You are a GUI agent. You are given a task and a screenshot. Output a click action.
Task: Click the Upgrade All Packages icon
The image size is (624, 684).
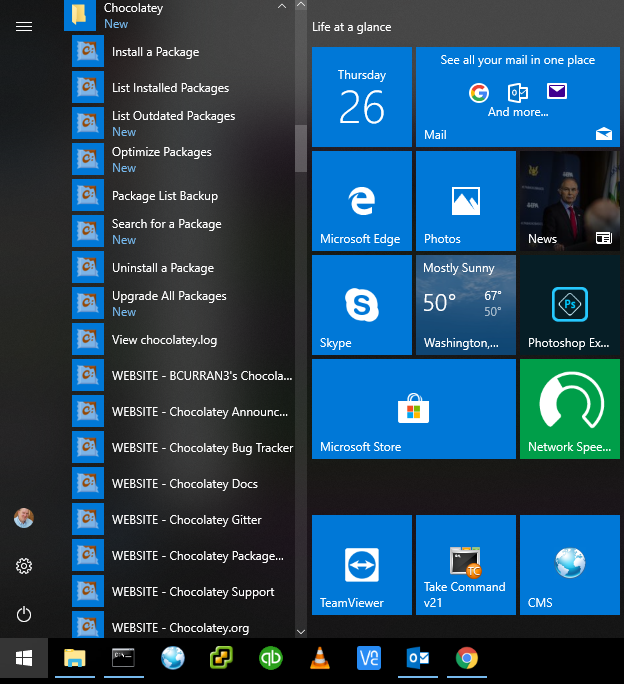click(88, 304)
